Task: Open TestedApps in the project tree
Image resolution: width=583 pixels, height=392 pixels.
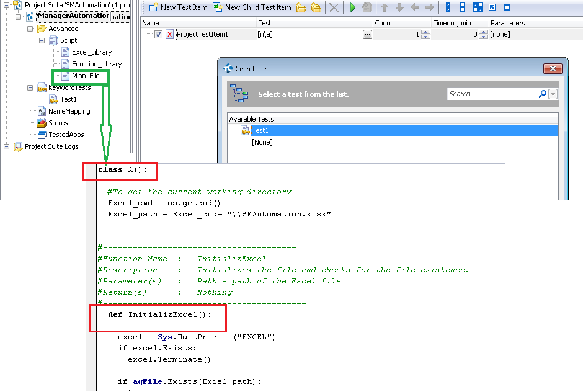Action: [66, 135]
